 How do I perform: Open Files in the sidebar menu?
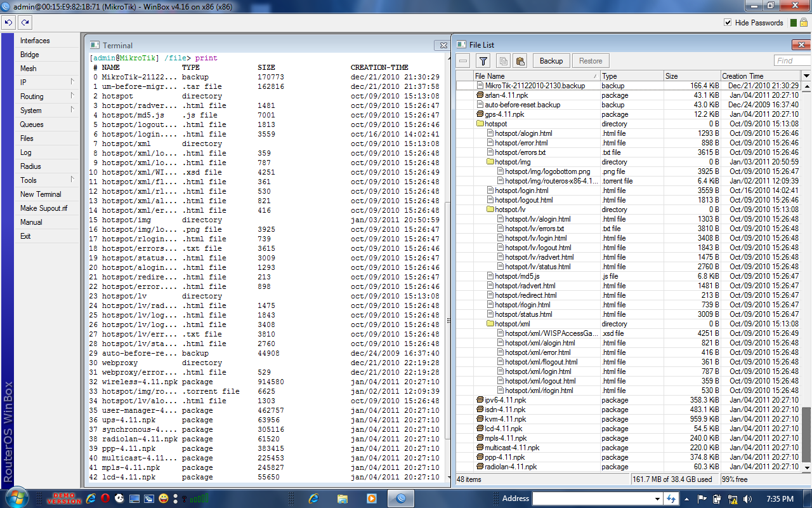[x=47, y=138]
